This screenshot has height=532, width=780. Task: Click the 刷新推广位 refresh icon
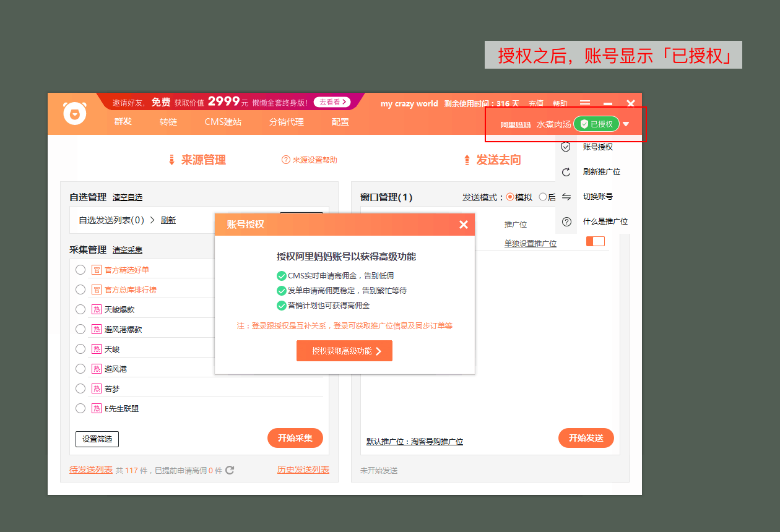(x=566, y=171)
